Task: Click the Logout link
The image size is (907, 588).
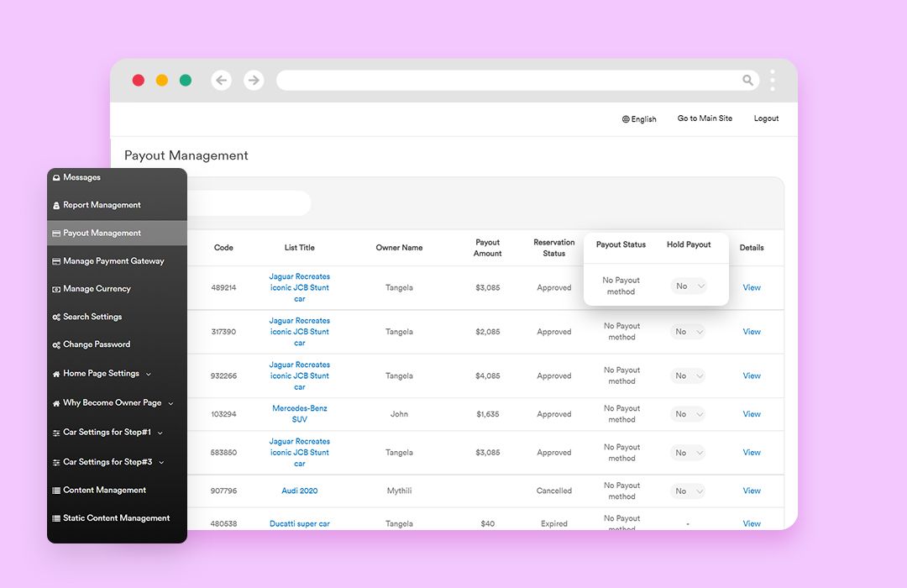Action: point(766,118)
